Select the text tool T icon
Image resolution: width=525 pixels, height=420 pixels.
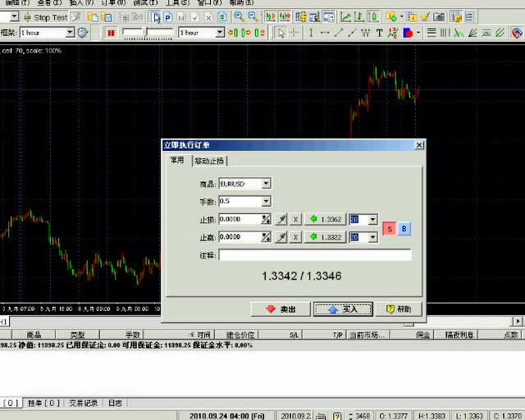(379, 32)
